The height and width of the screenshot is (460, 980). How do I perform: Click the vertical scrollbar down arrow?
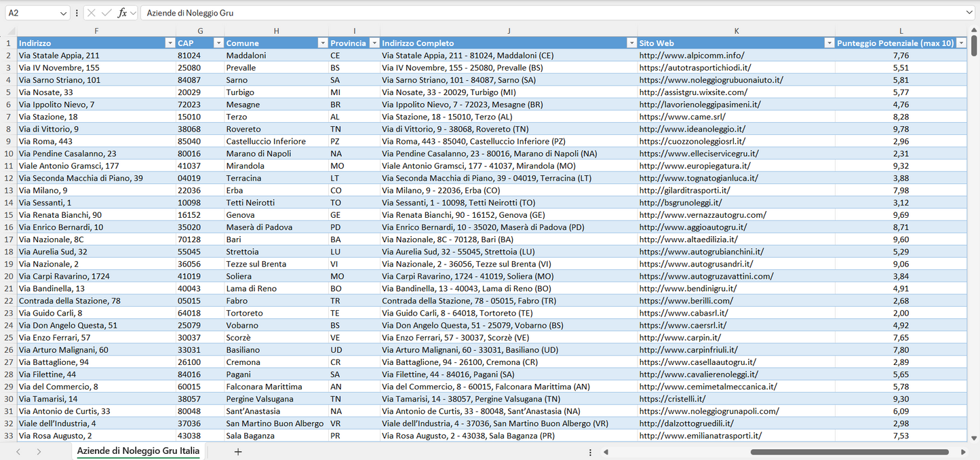pos(975,438)
